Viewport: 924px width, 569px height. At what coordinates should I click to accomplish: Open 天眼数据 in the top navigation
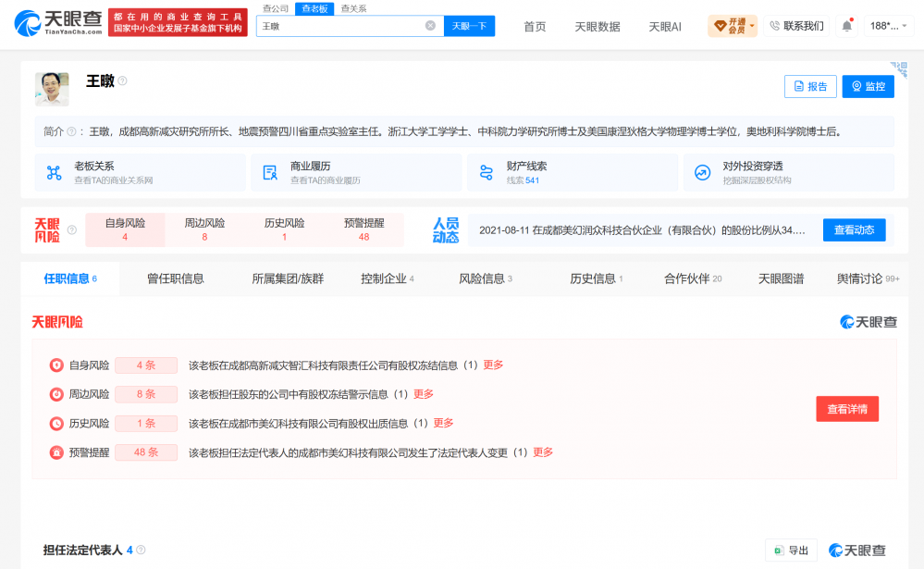597,27
